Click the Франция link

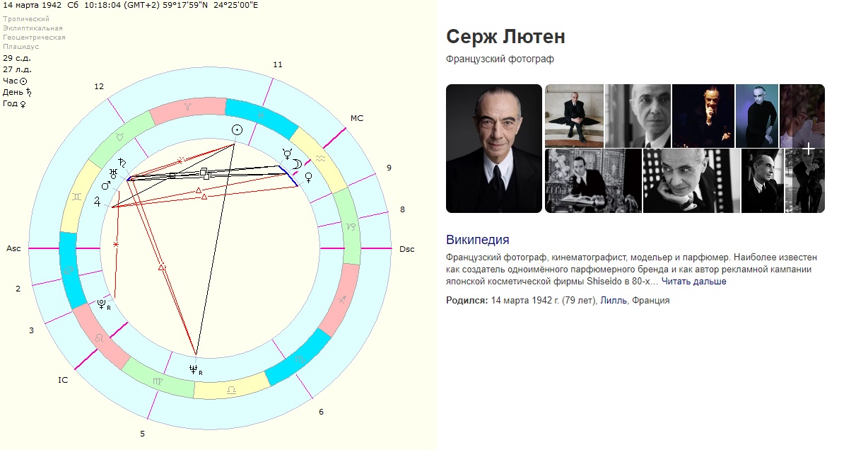(x=650, y=301)
